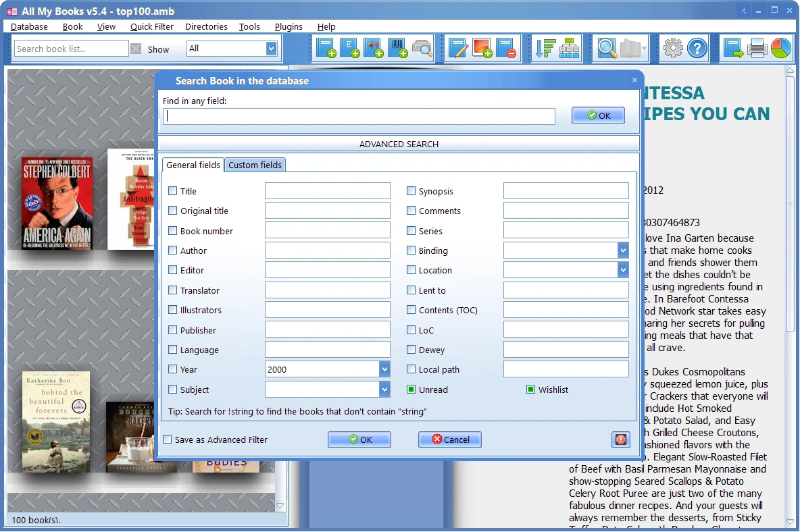Click the Delete book icon
The width and height of the screenshot is (800, 532).
pos(506,49)
